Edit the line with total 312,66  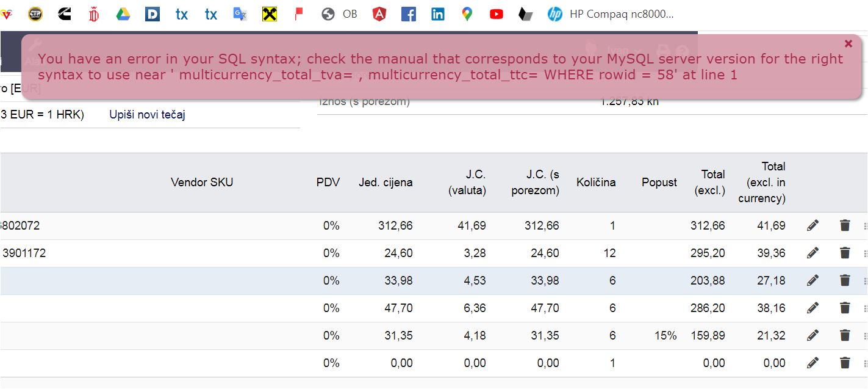point(812,226)
